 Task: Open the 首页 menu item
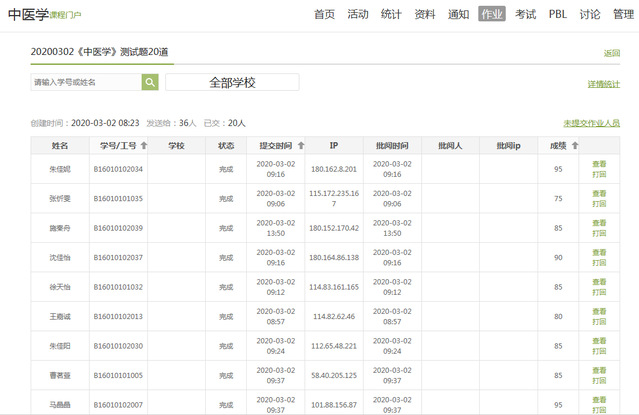tap(324, 14)
